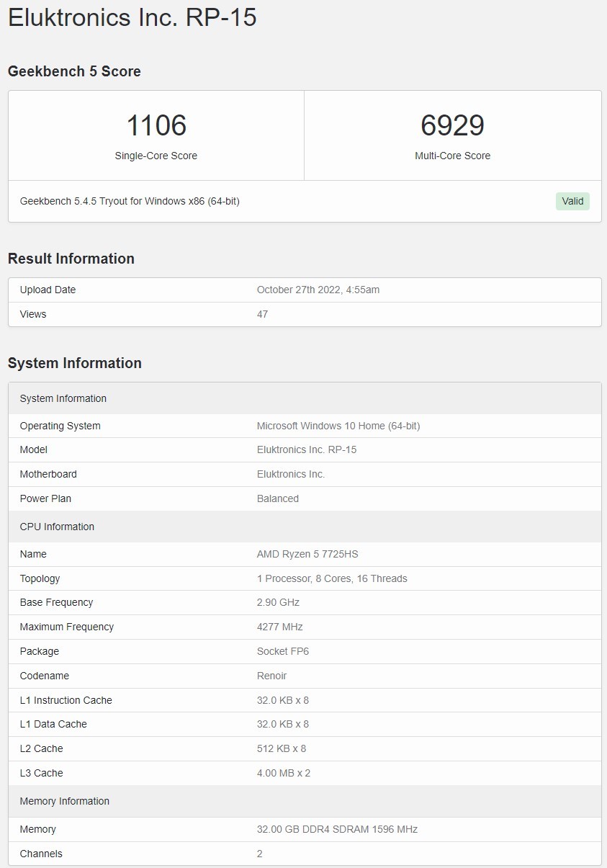Click the Views count value 47
Image resolution: width=607 pixels, height=868 pixels.
tap(262, 314)
